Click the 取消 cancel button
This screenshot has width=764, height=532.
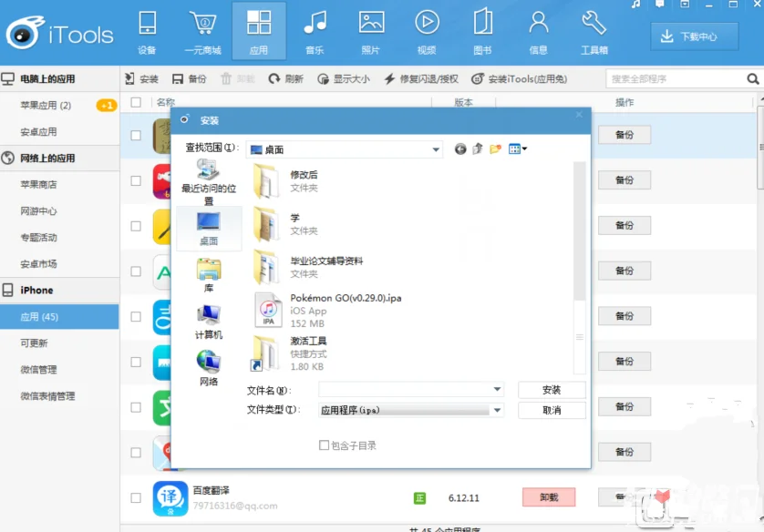tap(552, 410)
